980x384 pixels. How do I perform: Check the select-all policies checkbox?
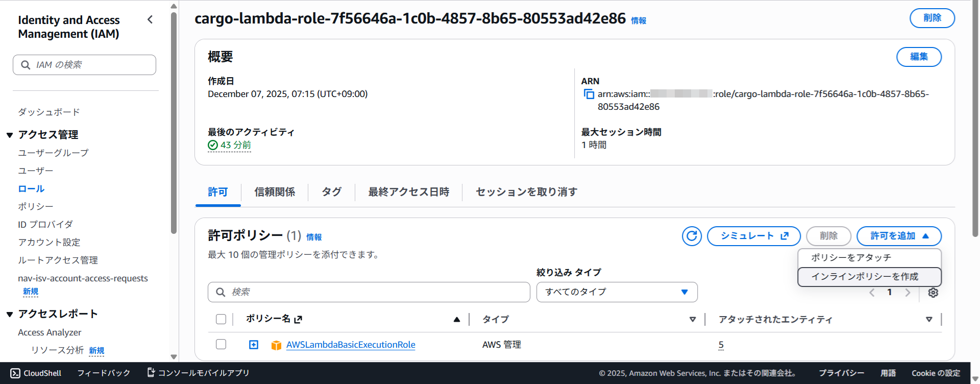click(221, 319)
